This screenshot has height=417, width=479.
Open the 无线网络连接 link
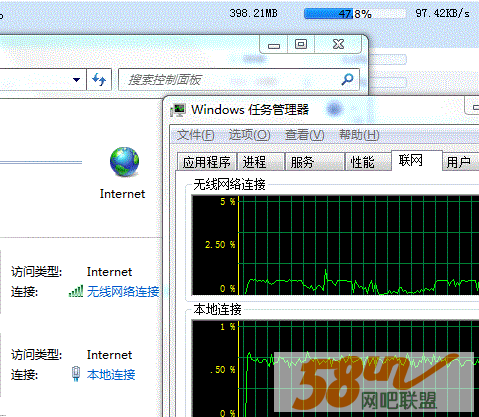123,292
